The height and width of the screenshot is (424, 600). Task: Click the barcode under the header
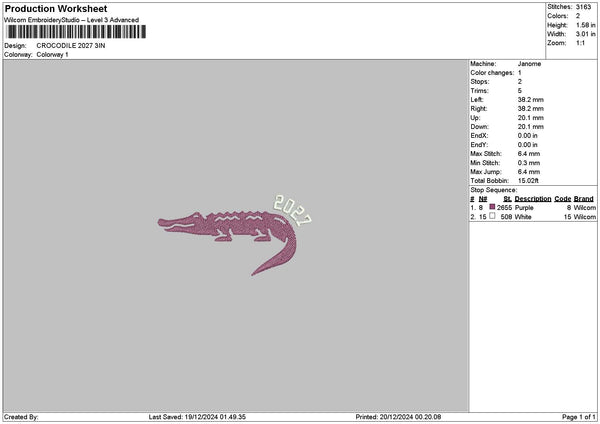pyautogui.click(x=76, y=32)
